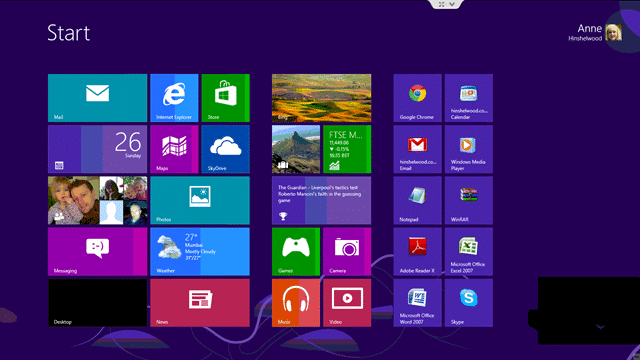This screenshot has width=640, height=360.
Task: Open the SkyDrive tile
Action: point(225,149)
